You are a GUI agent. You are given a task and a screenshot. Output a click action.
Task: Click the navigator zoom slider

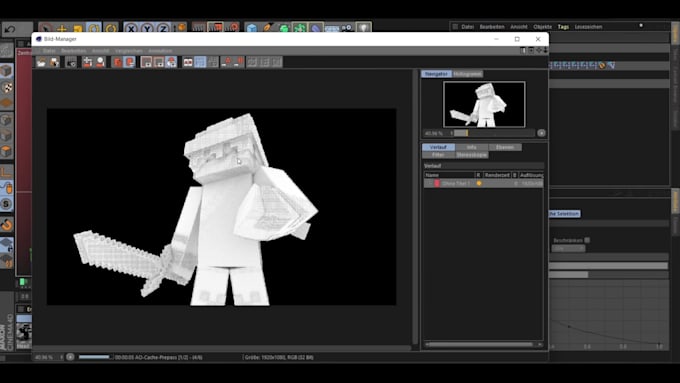[x=494, y=133]
